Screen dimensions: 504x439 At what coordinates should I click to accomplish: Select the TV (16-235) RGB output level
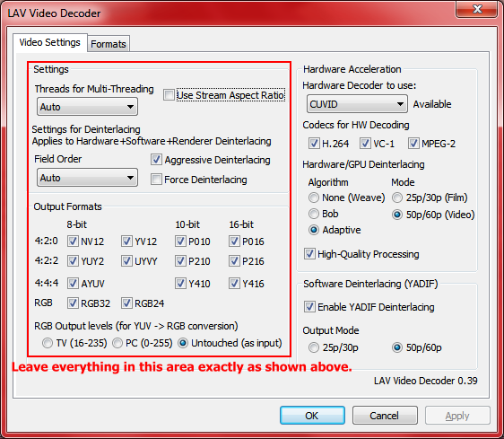click(48, 343)
